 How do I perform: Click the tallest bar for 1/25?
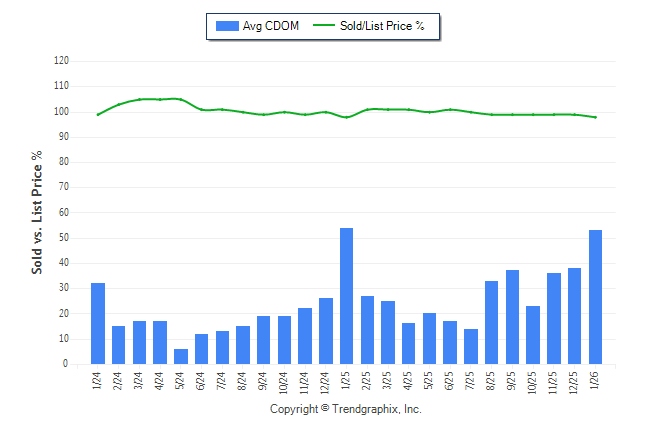coord(347,296)
